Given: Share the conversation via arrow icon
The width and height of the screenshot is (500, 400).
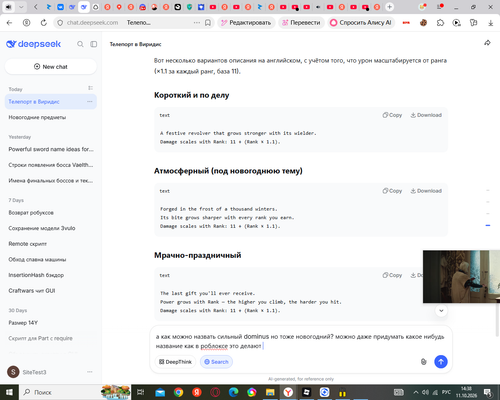Looking at the screenshot, I should click(x=487, y=43).
